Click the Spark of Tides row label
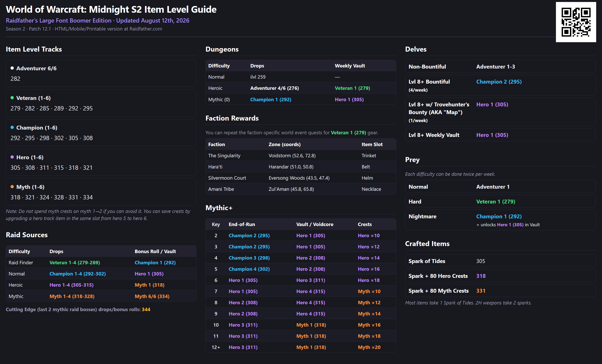Viewport: 602px width, 364px height. 427,261
